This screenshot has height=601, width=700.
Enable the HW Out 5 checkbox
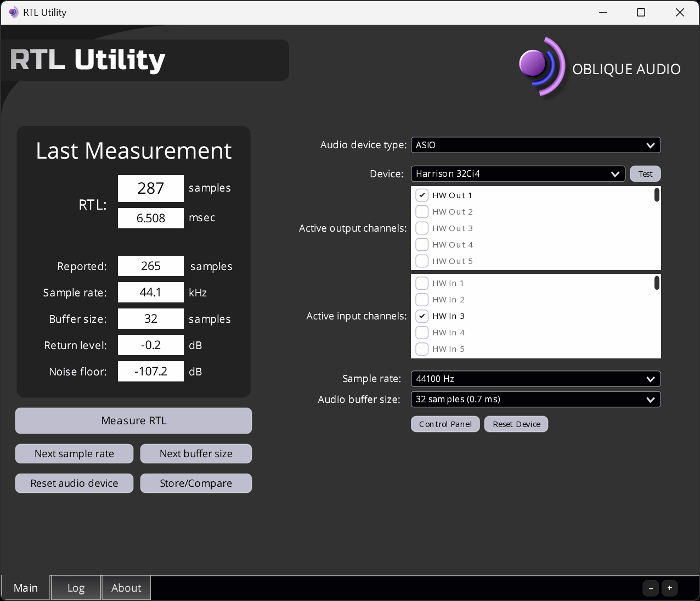tap(422, 261)
